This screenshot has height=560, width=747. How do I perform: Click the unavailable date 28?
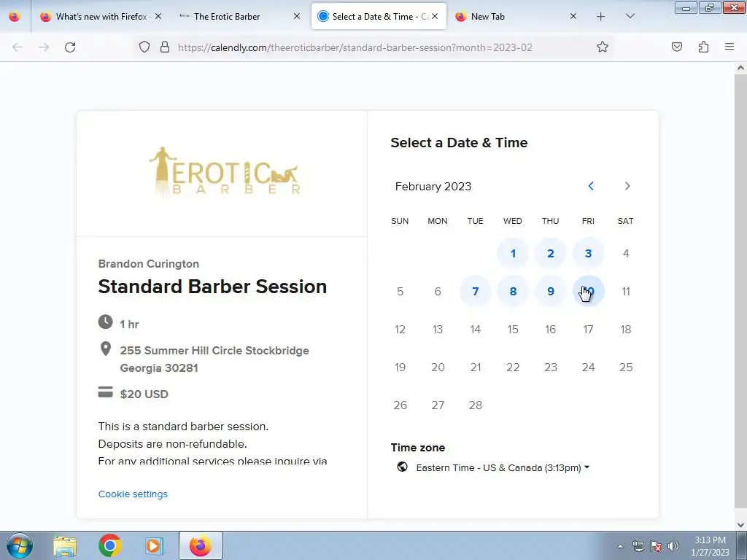pyautogui.click(x=475, y=405)
